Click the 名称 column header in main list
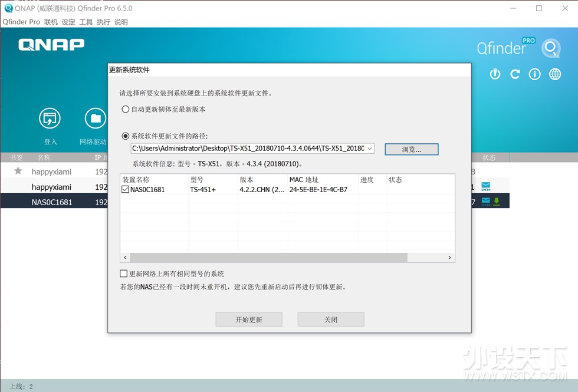This screenshot has width=578, height=392. 44,157
